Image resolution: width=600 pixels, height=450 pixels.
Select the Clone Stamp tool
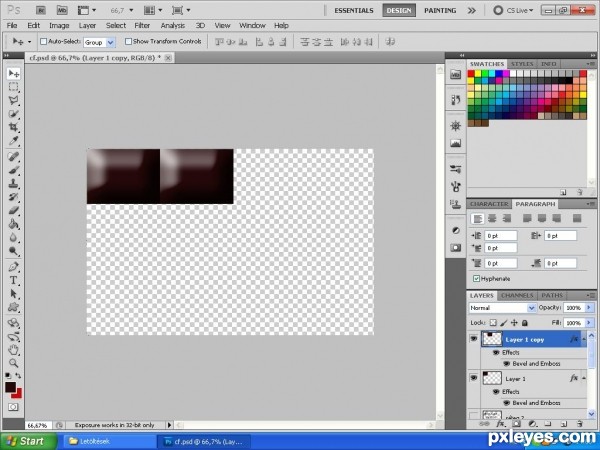13,183
